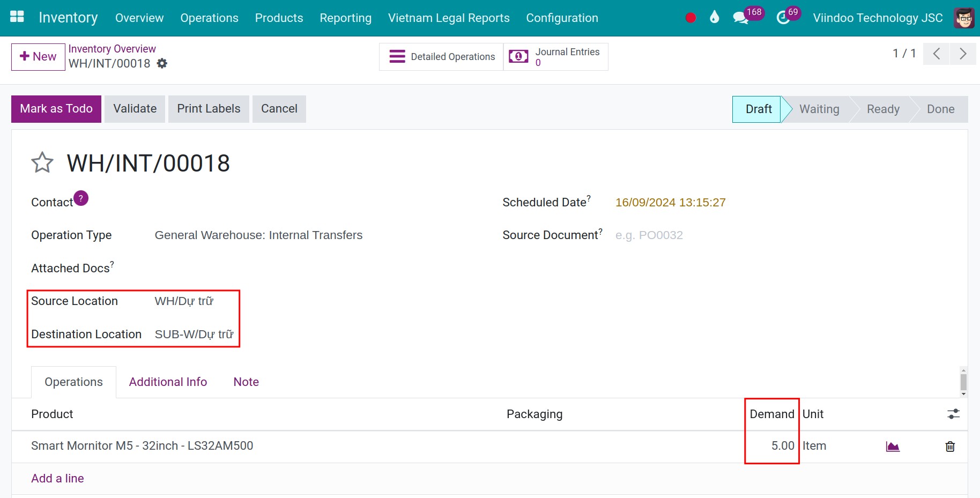The height and width of the screenshot is (498, 980).
Task: Edit Scheduled Date field
Action: click(670, 203)
